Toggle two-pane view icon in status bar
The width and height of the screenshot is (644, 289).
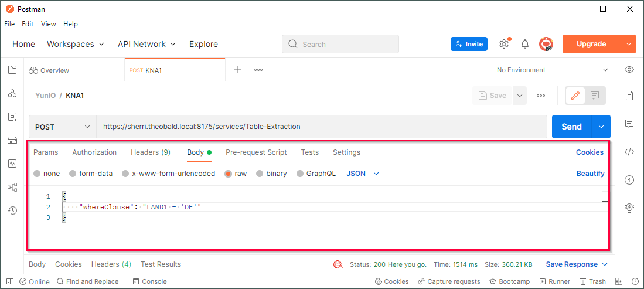point(619,281)
